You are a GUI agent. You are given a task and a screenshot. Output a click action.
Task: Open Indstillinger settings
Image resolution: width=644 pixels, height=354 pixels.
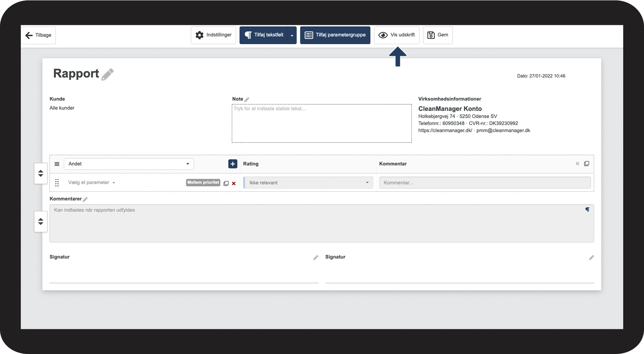point(214,35)
